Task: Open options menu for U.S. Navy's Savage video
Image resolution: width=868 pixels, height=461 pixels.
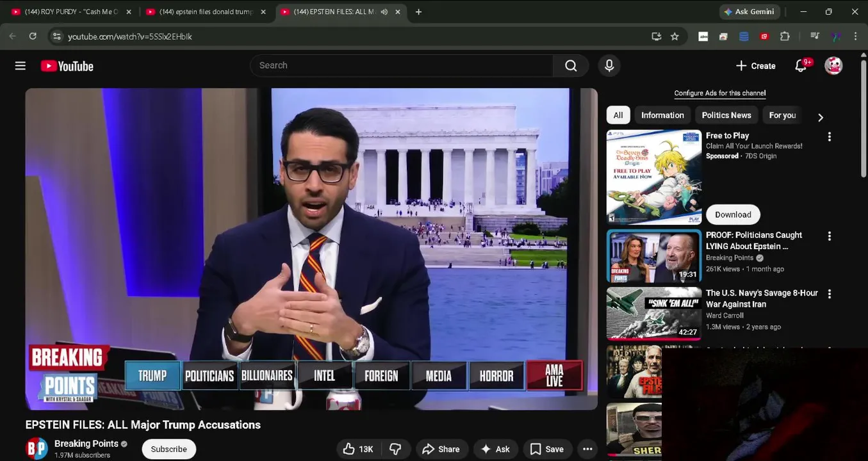Action: pos(830,294)
